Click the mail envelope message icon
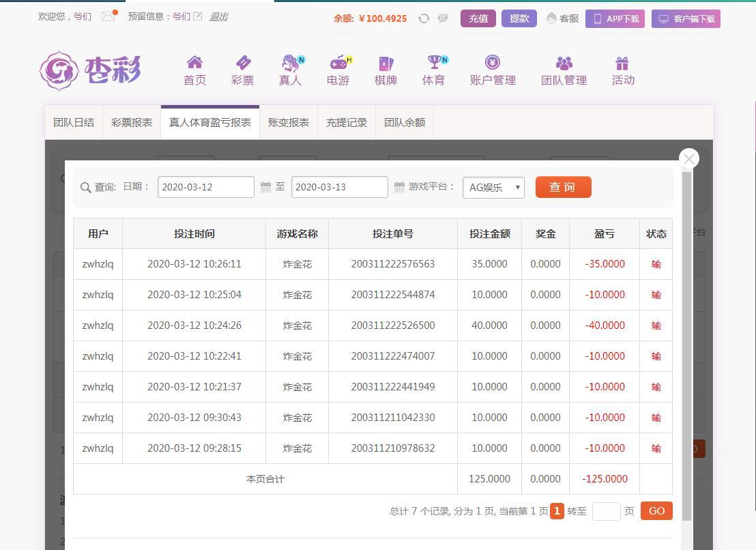Screen dimensions: 756x550 coord(108,16)
